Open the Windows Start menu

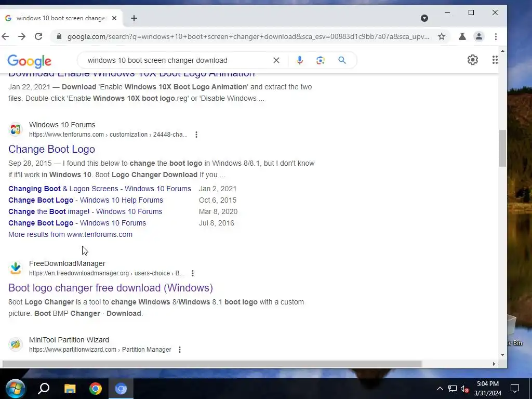tap(15, 389)
